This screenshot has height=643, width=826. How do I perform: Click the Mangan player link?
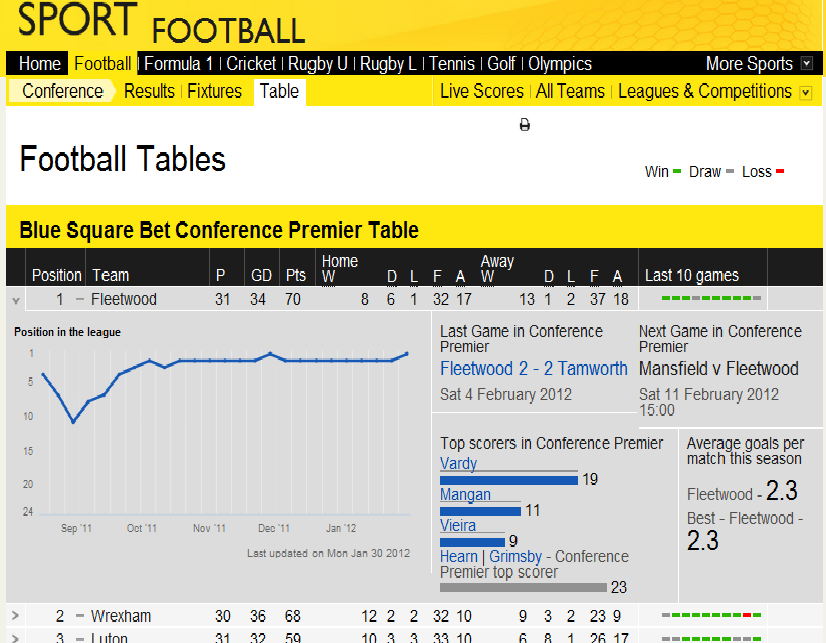coord(465,494)
